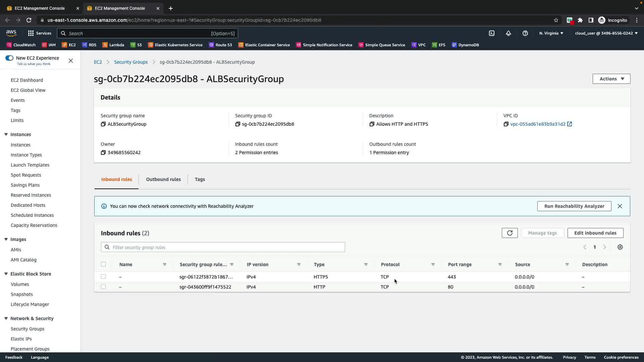Open the N. Virginia region selector
This screenshot has width=644, height=362.
click(551, 33)
